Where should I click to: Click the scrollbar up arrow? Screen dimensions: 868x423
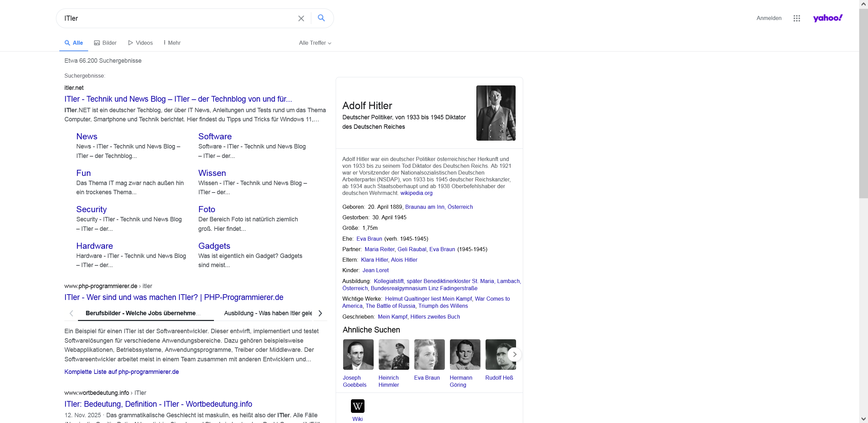864,4
